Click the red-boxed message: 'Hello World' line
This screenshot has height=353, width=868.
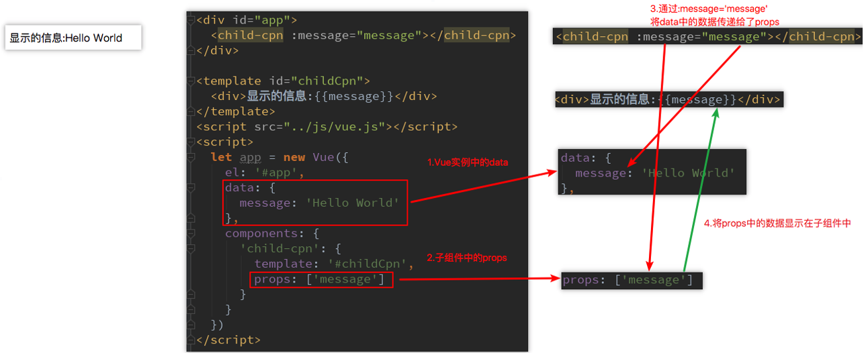coord(318,203)
